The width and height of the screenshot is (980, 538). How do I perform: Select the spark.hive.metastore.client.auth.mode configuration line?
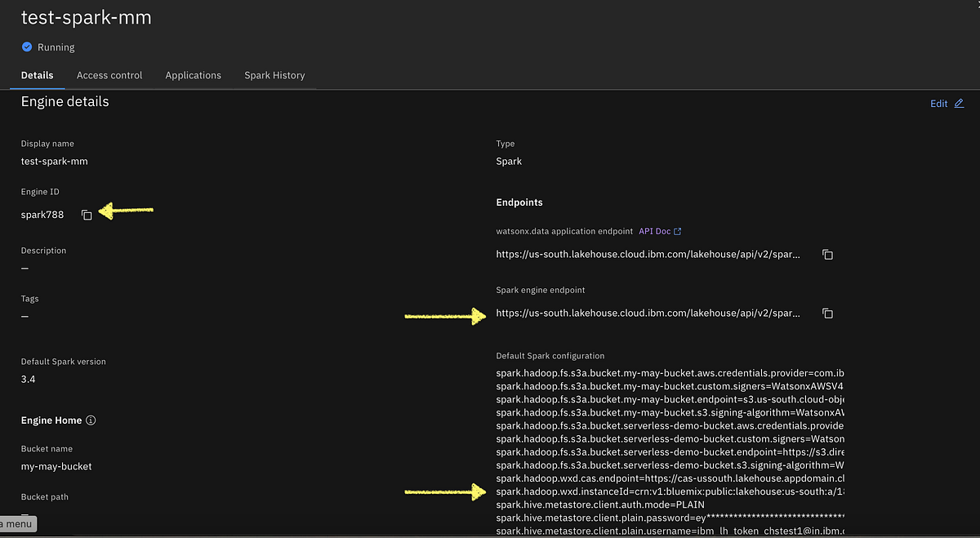[600, 505]
